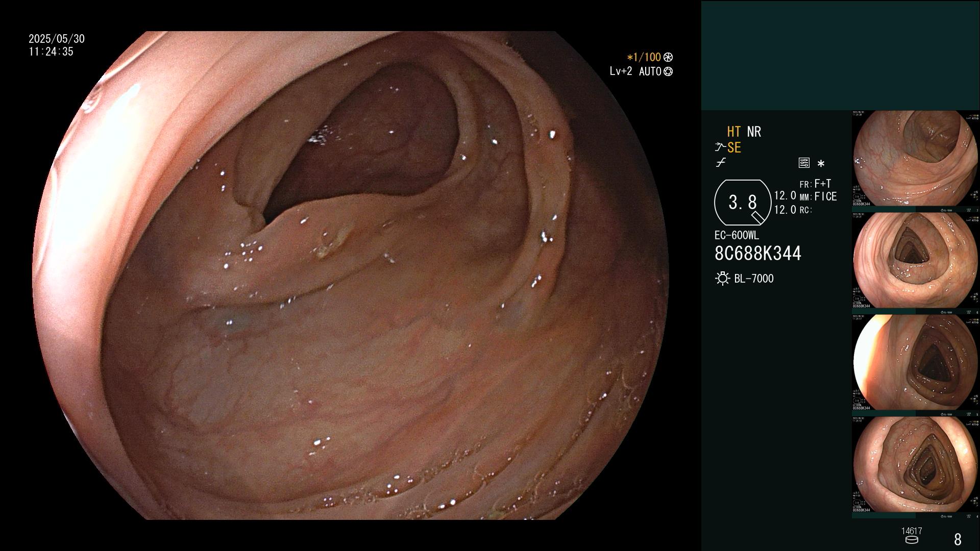Click the serial number 8C688K344
The width and height of the screenshot is (980, 551).
758,253
